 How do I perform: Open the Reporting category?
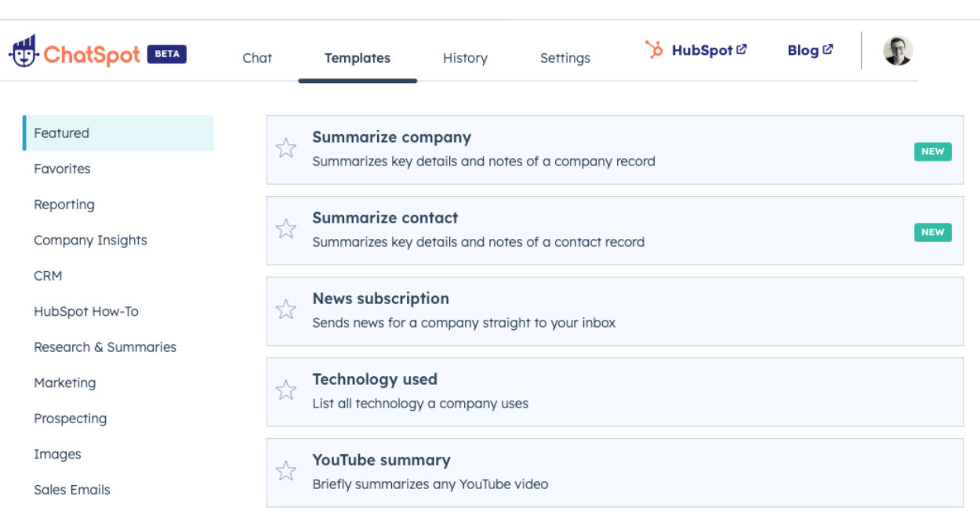(x=64, y=205)
